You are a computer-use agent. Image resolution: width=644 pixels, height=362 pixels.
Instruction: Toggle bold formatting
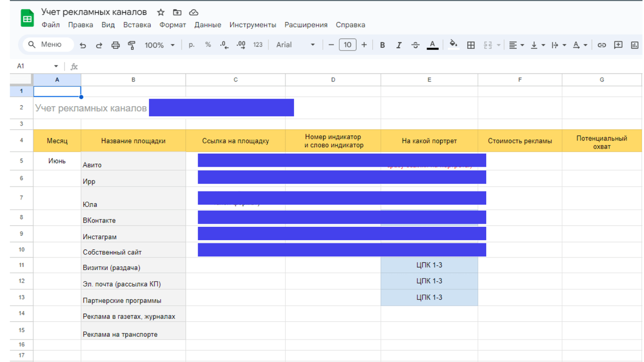click(x=382, y=45)
